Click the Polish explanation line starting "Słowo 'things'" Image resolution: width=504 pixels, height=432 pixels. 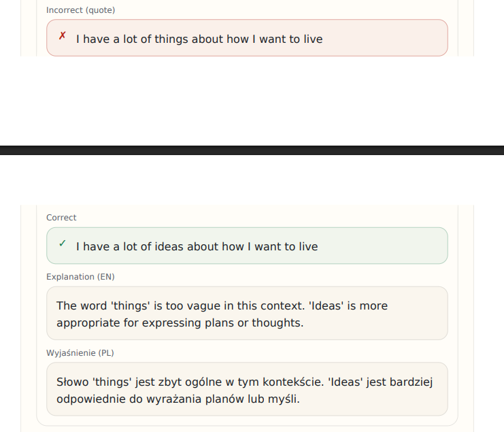[x=243, y=382]
